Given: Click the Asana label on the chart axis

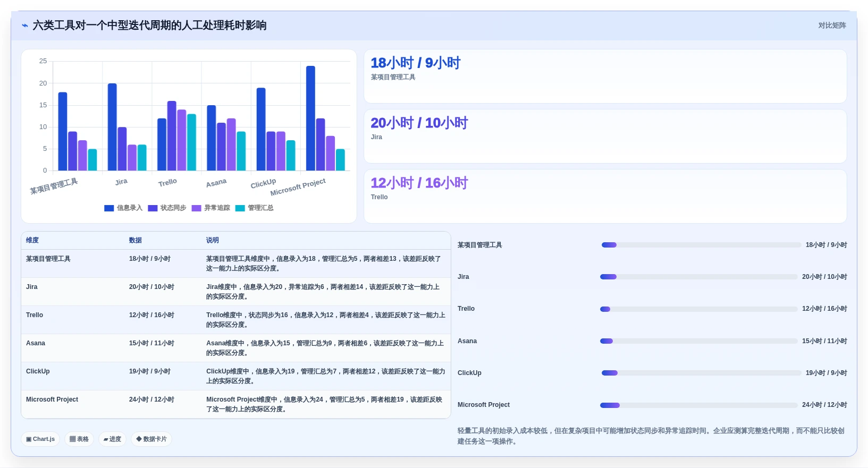Looking at the screenshot, I should [216, 183].
